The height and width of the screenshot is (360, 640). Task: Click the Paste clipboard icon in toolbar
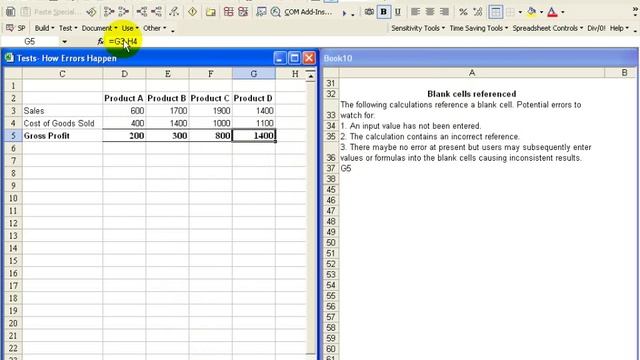11,12
